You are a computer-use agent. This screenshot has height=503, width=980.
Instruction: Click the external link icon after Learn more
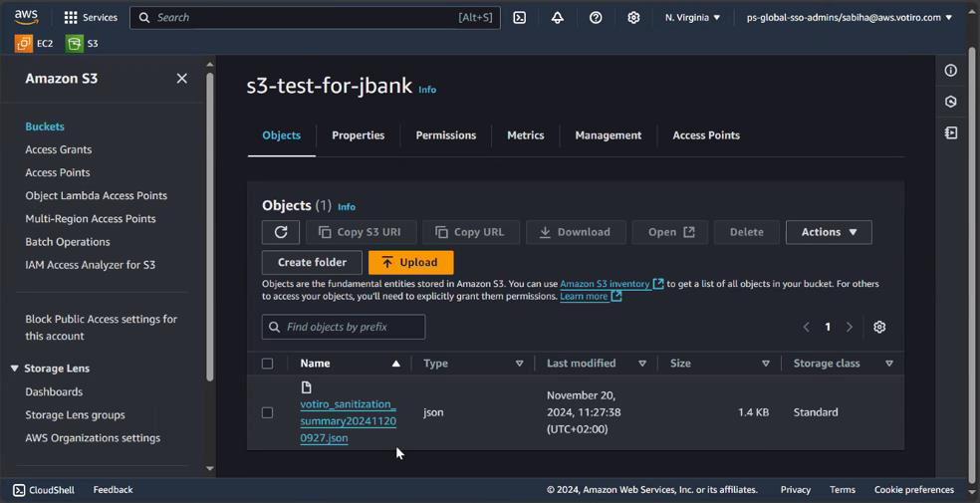click(x=616, y=296)
